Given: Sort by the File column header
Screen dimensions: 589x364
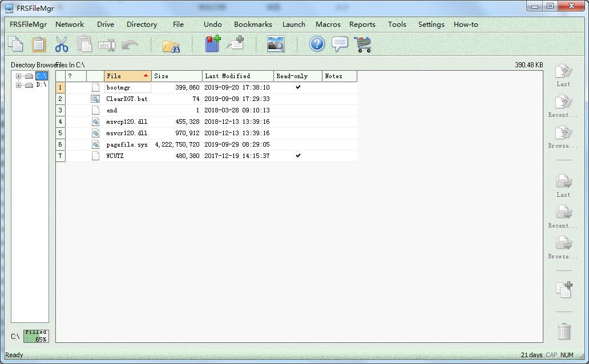Looking at the screenshot, I should (x=128, y=76).
